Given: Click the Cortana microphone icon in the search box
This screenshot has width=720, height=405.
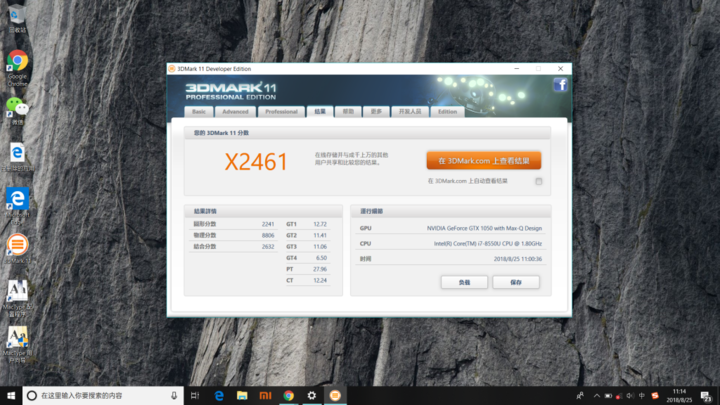Looking at the screenshot, I should (174, 395).
